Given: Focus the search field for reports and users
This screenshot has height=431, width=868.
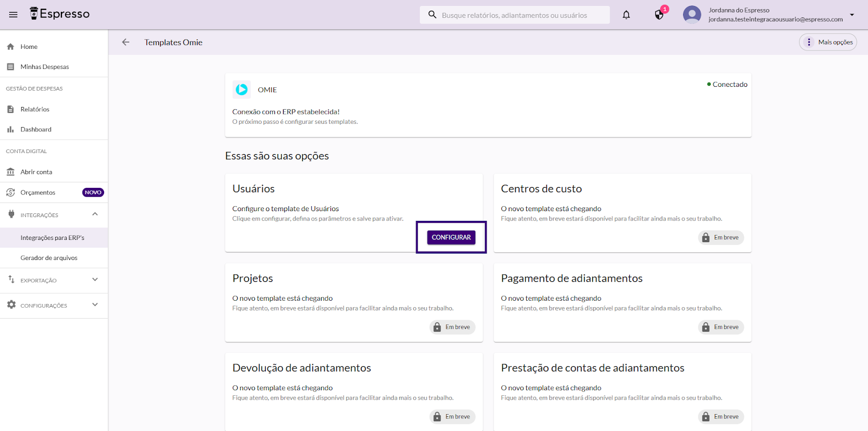Looking at the screenshot, I should [514, 15].
